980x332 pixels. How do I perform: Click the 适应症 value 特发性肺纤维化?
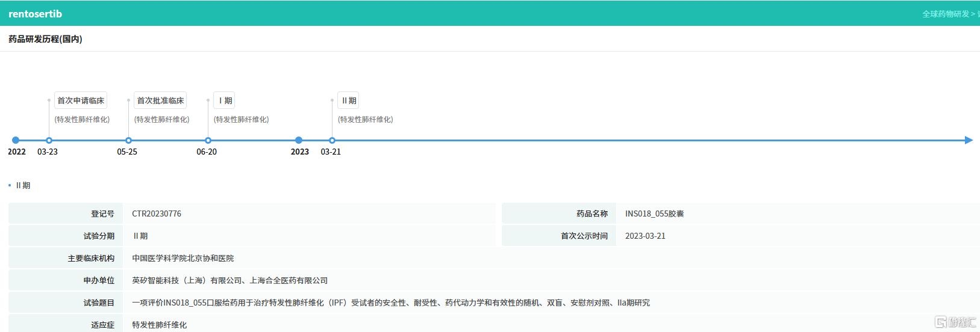coord(160,325)
